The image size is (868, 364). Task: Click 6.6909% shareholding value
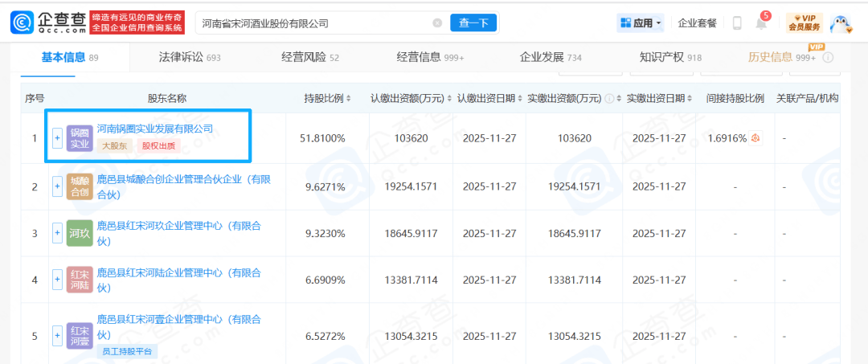click(x=325, y=280)
